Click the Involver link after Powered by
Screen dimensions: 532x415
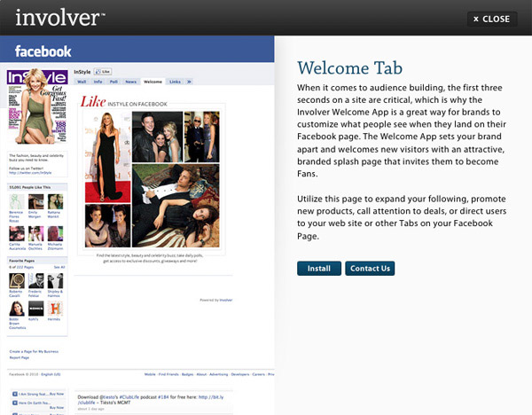226,300
